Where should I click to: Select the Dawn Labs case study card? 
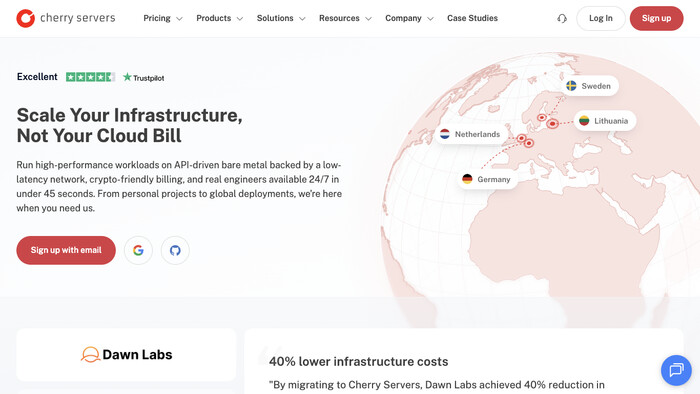tap(126, 355)
